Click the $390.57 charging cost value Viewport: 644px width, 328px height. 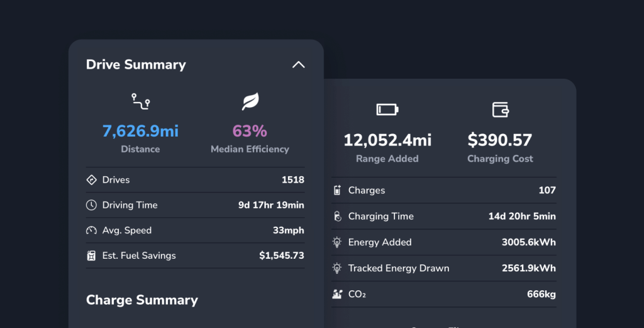(500, 140)
